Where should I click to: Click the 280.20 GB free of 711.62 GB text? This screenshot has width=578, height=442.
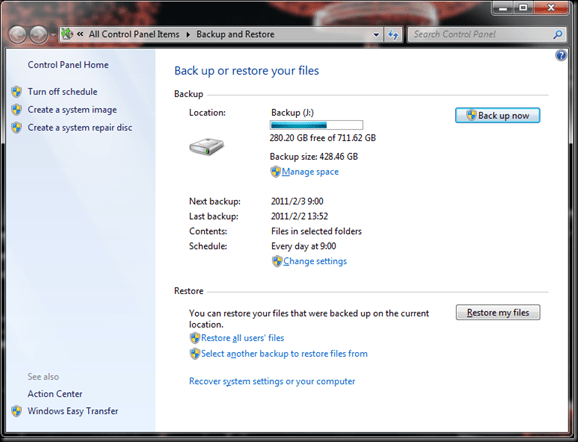click(323, 138)
